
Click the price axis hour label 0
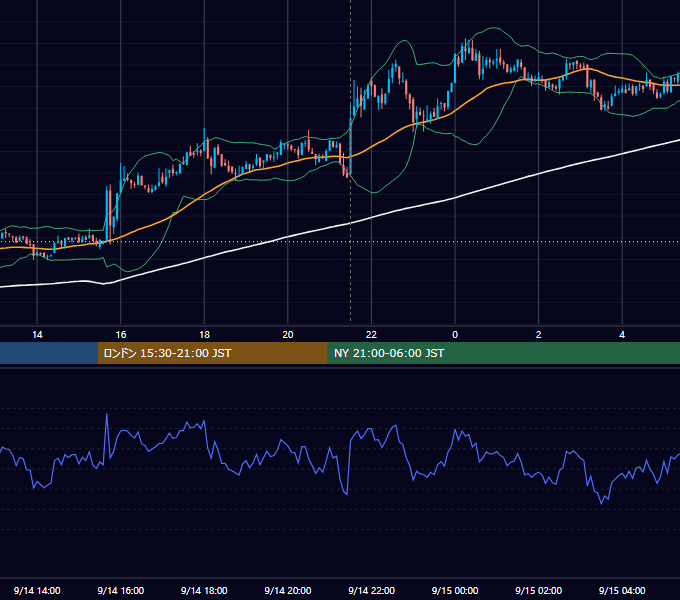[x=455, y=335]
